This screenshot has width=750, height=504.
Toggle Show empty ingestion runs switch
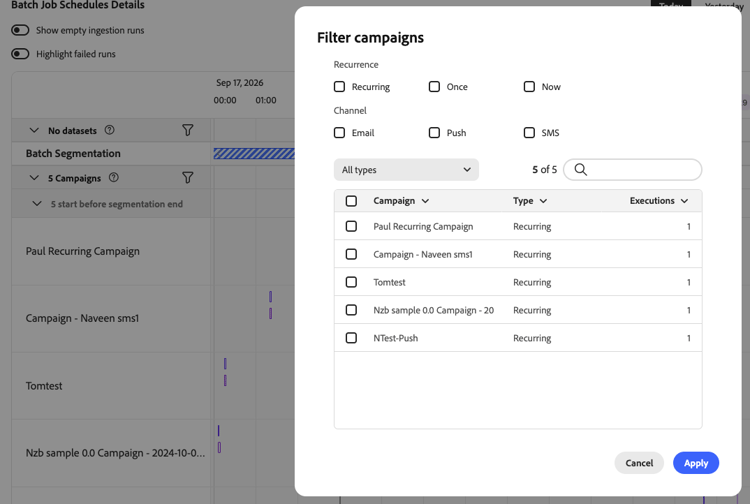coord(20,30)
